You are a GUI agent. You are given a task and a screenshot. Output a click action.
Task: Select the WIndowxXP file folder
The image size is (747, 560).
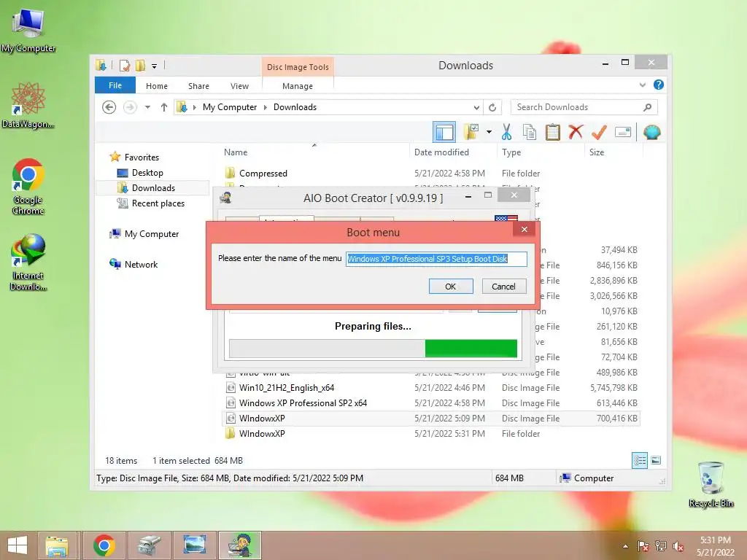(262, 433)
